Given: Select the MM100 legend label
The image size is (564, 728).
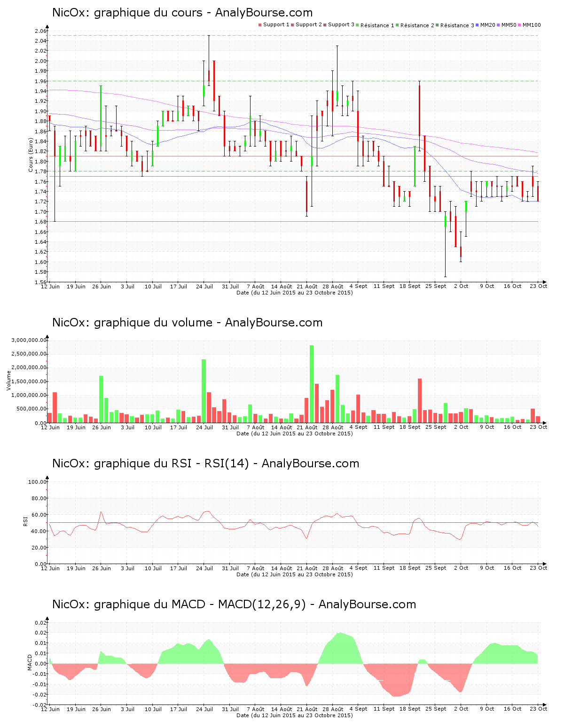Looking at the screenshot, I should [532, 25].
